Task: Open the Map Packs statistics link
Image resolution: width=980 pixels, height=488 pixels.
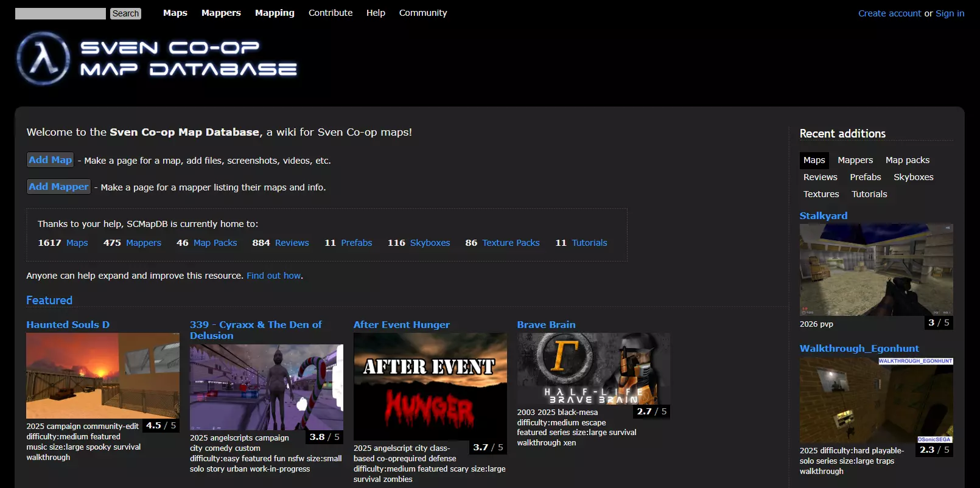Action: coord(215,243)
